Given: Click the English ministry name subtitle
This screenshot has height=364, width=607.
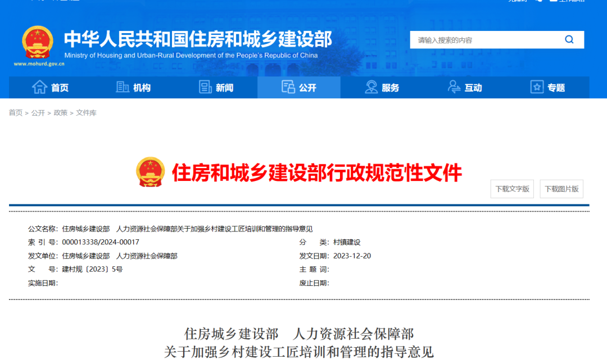Looking at the screenshot, I should pos(191,55).
